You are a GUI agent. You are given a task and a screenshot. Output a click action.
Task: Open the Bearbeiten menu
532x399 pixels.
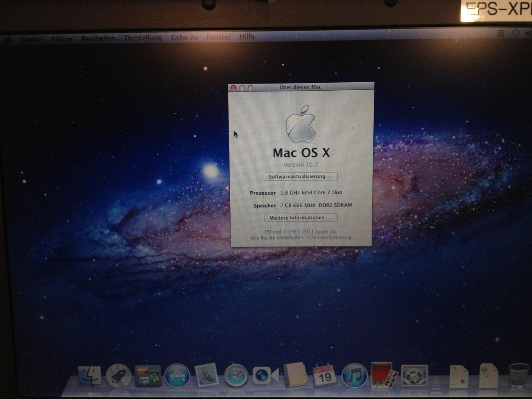[x=98, y=38]
